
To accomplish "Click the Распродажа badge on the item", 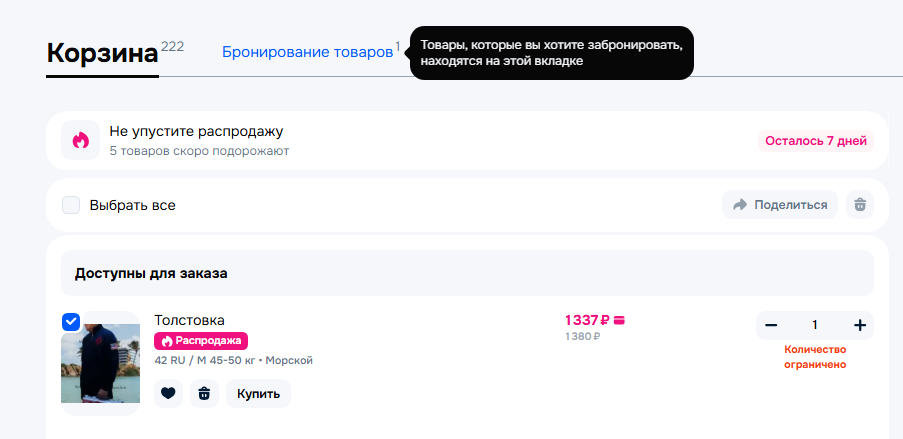I will pyautogui.click(x=201, y=341).
